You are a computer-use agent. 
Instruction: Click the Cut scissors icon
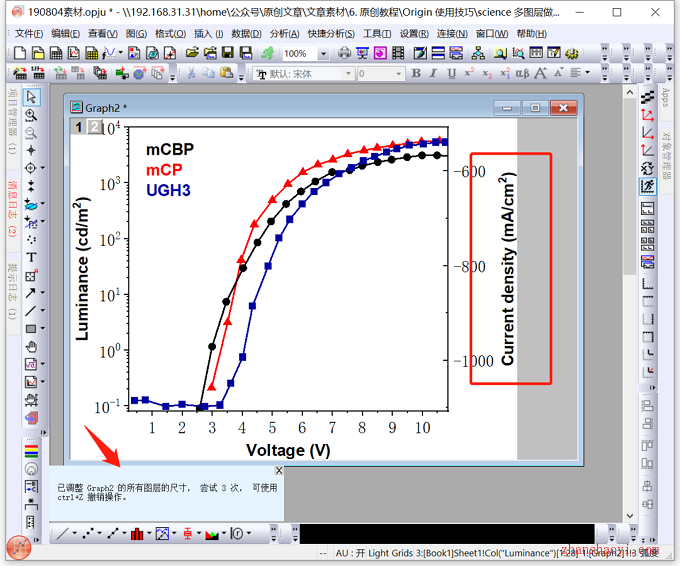pos(191,73)
